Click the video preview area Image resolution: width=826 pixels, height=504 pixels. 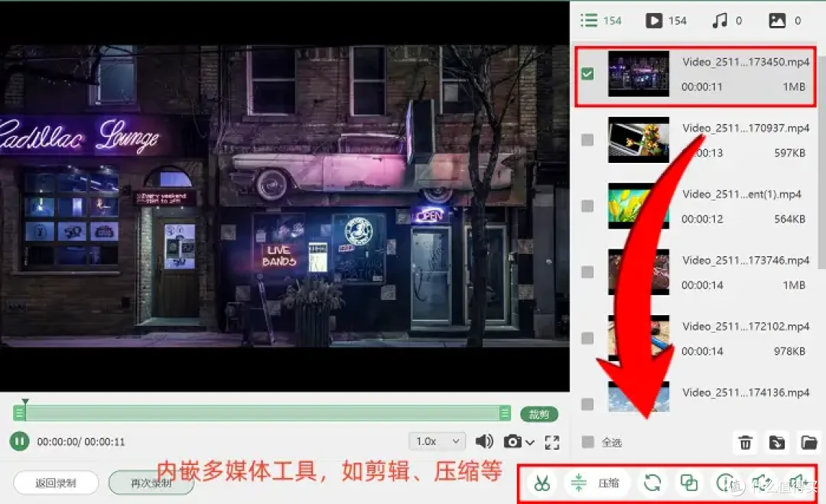tap(285, 196)
